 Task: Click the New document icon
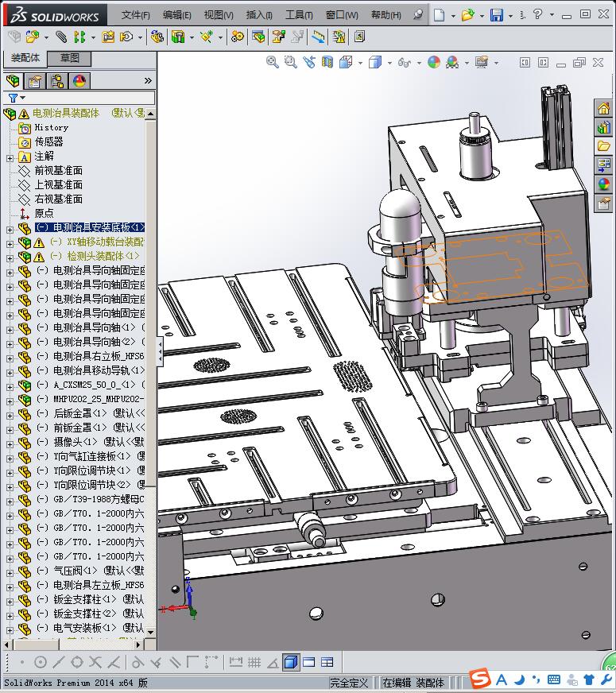tap(439, 15)
